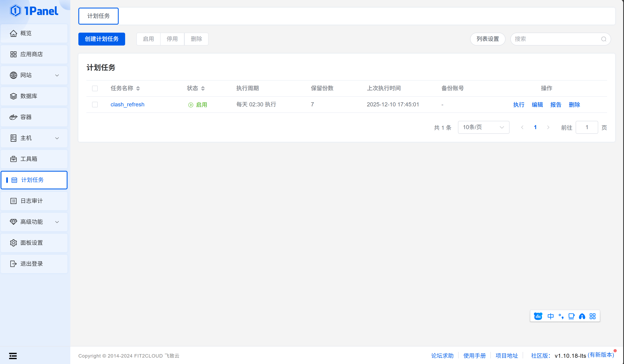
Task: Click the 1Panel logo
Action: click(34, 10)
